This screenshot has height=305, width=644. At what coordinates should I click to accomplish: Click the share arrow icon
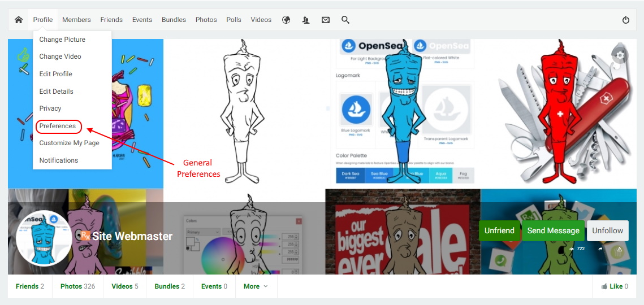(600, 249)
